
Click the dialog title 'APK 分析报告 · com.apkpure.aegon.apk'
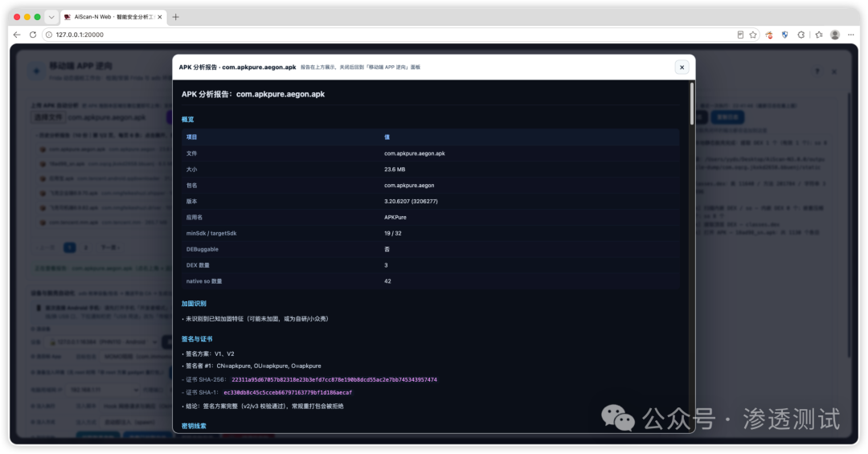click(237, 67)
